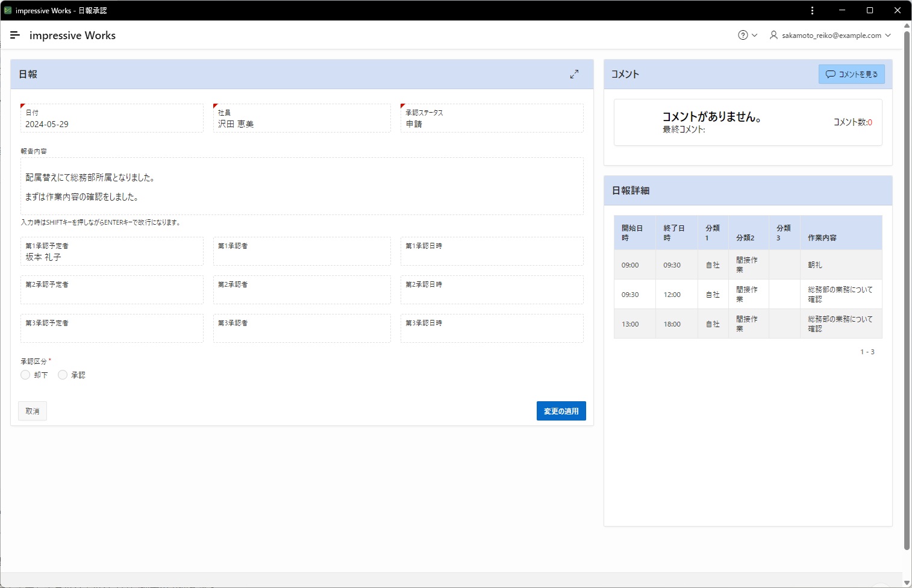912x588 pixels.
Task: Select the 承認 radio button
Action: [x=63, y=375]
